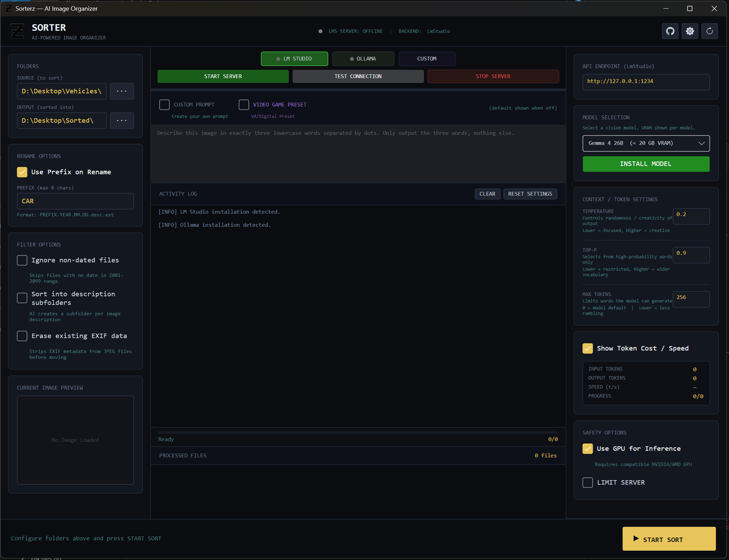Open settings gear icon in header
This screenshot has width=729, height=560.
click(x=690, y=31)
